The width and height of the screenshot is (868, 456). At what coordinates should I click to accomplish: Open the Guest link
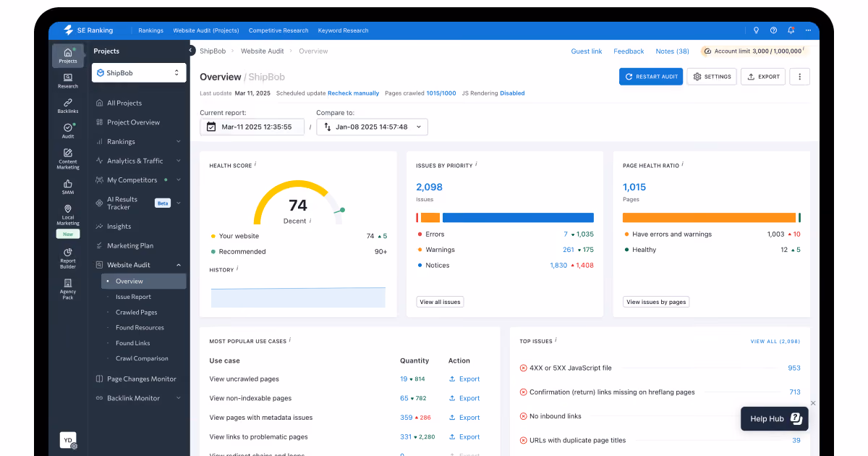[x=587, y=51]
